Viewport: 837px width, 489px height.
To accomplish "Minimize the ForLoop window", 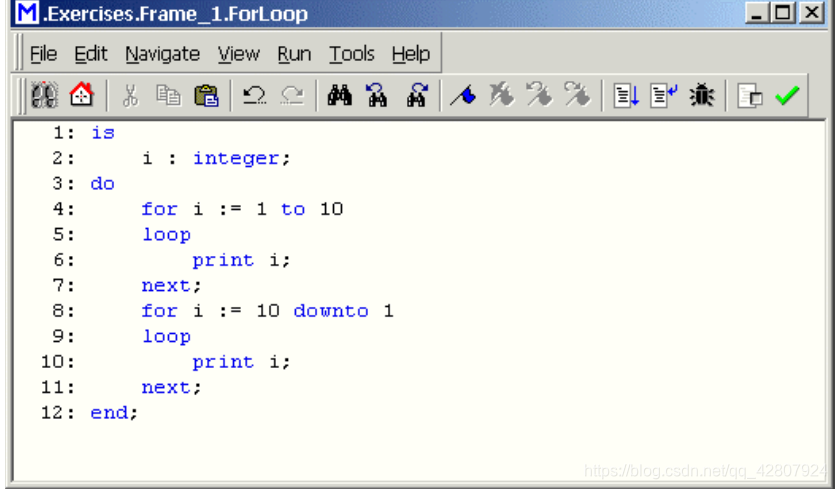I will [x=756, y=13].
